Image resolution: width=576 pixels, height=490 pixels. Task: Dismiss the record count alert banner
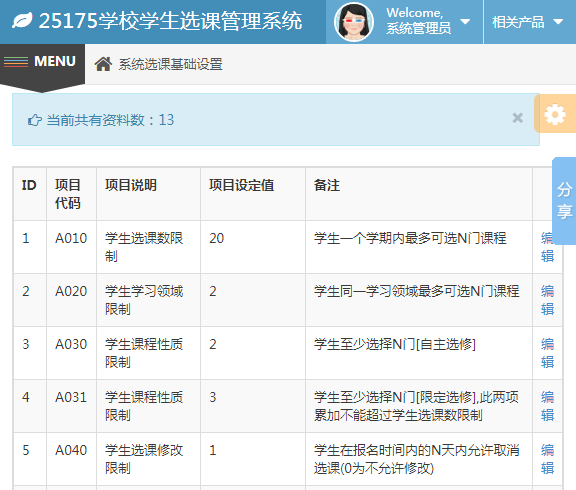point(518,118)
